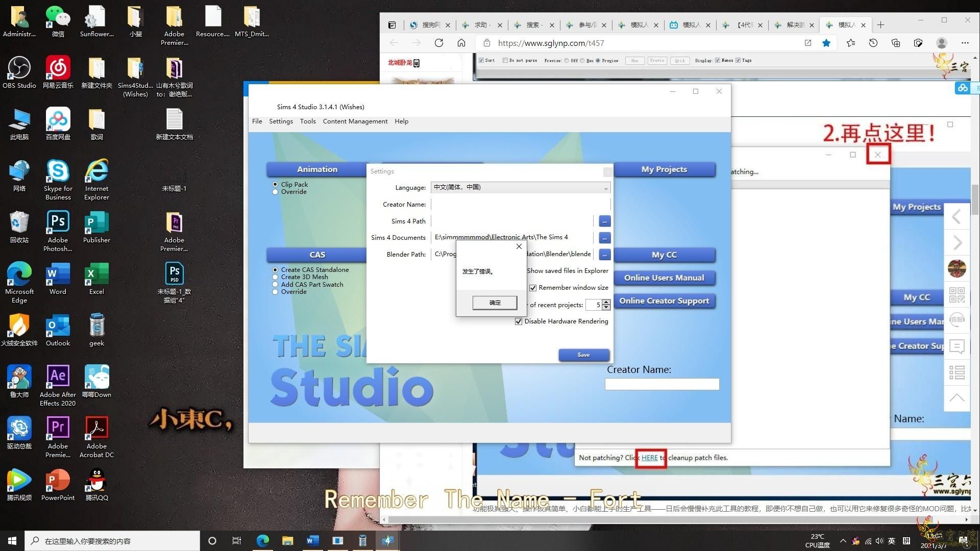This screenshot has width=980, height=551.
Task: Open Adobe Photoshop desktop shortcut
Action: click(x=58, y=231)
